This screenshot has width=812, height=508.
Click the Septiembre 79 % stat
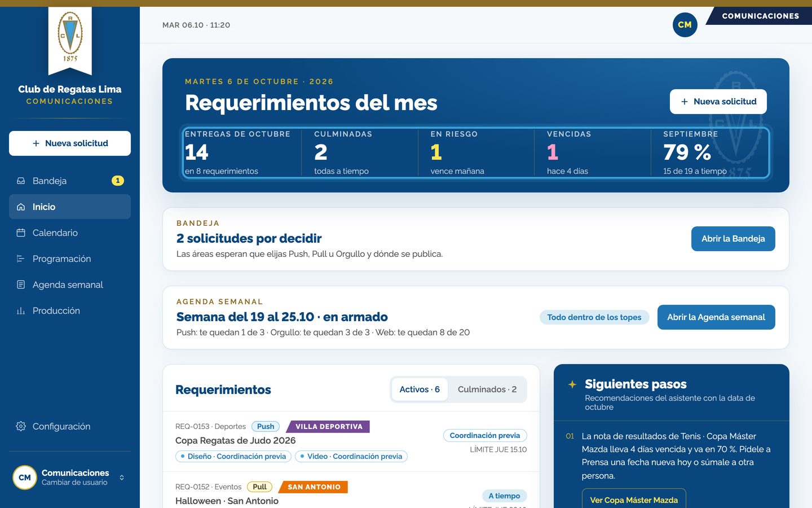point(709,153)
